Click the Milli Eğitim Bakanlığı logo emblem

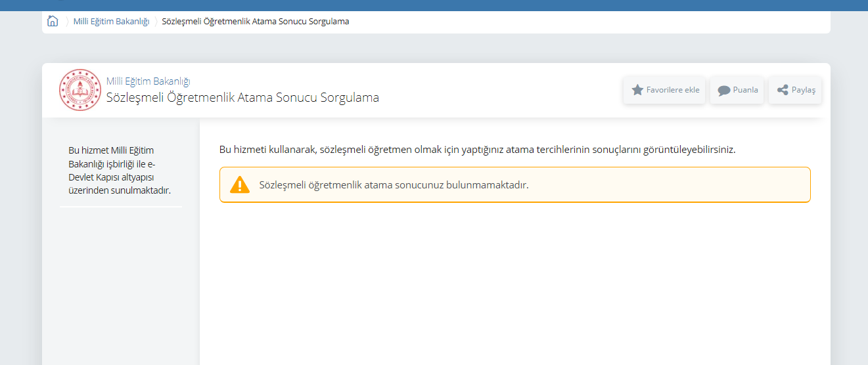point(80,90)
